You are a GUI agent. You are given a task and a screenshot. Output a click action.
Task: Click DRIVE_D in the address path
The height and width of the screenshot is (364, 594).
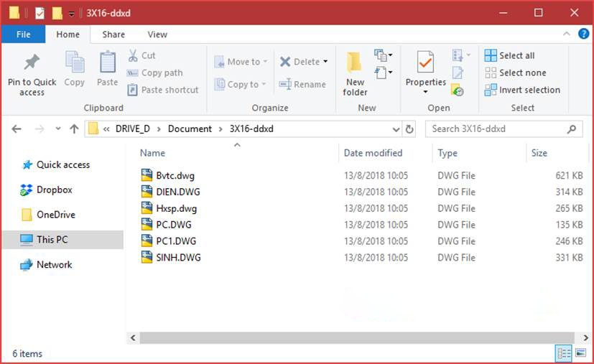coord(133,129)
